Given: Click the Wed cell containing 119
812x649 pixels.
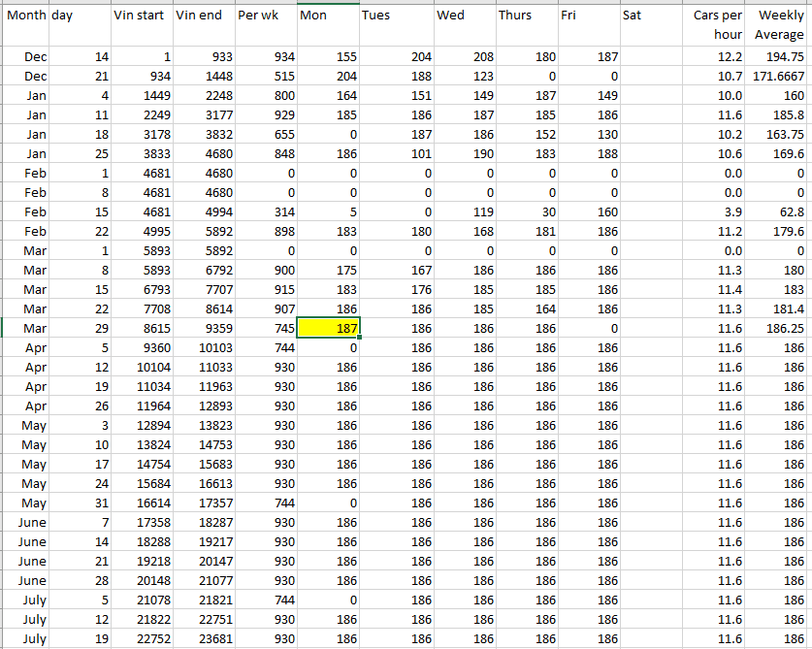Looking at the screenshot, I should [464, 212].
